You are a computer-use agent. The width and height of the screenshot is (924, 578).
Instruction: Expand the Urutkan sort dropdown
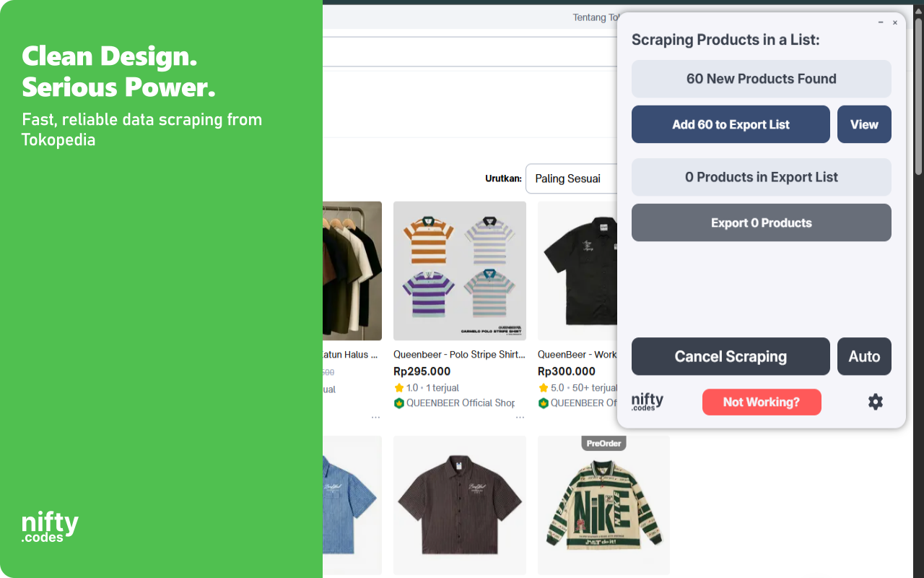point(571,178)
